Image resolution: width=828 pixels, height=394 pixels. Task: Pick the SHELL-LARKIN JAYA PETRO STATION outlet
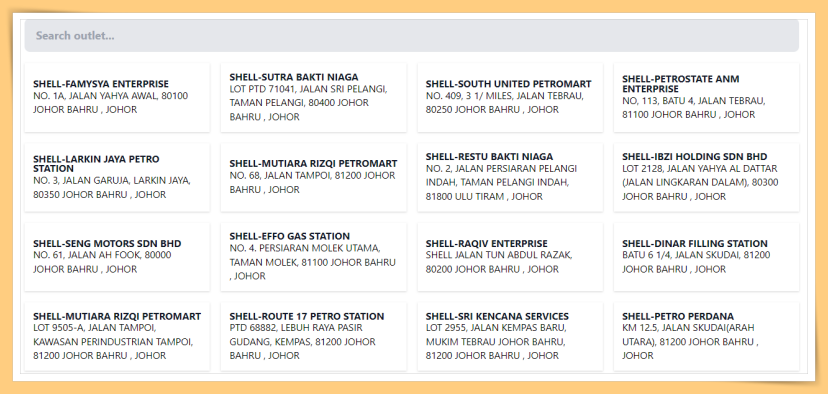tap(117, 177)
